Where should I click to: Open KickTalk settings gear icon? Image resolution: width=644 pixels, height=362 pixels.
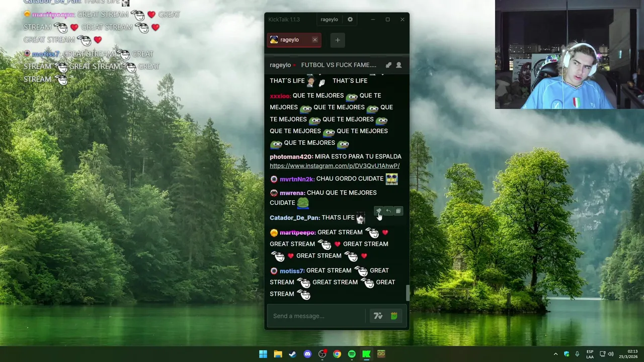click(350, 20)
